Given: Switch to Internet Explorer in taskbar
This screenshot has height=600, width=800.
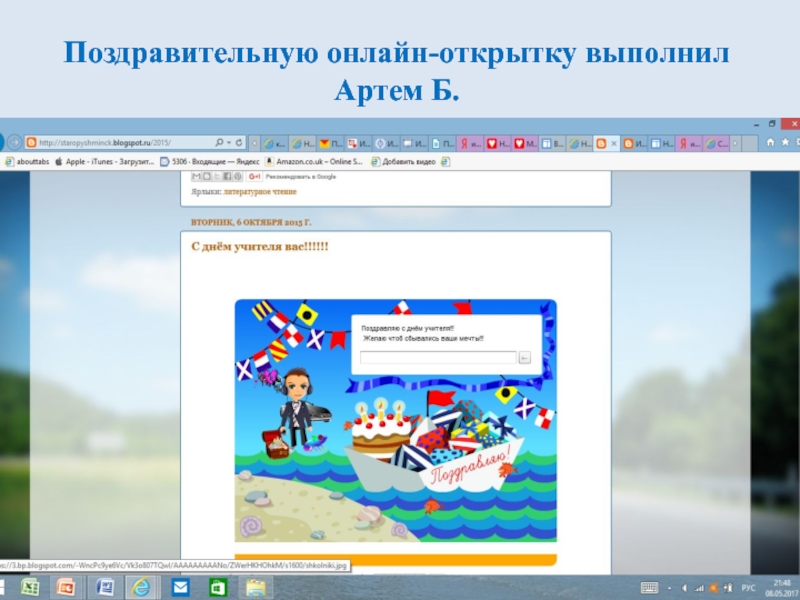Looking at the screenshot, I should (141, 586).
